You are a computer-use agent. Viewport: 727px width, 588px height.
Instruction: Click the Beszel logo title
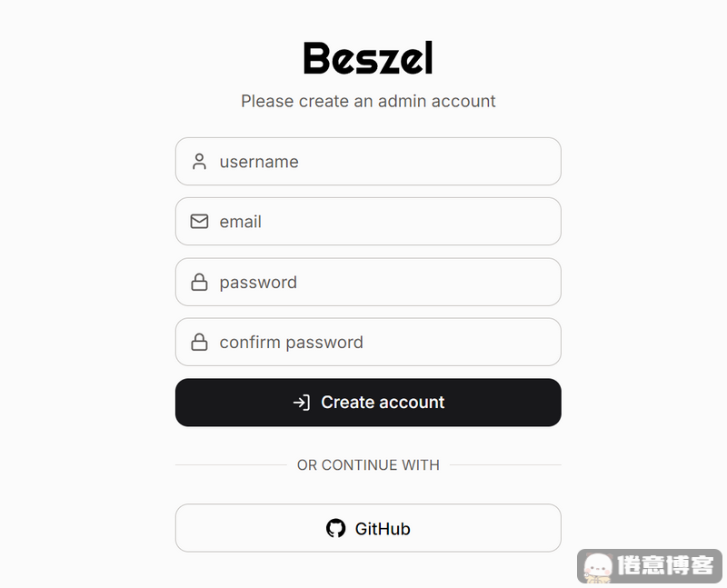[368, 59]
